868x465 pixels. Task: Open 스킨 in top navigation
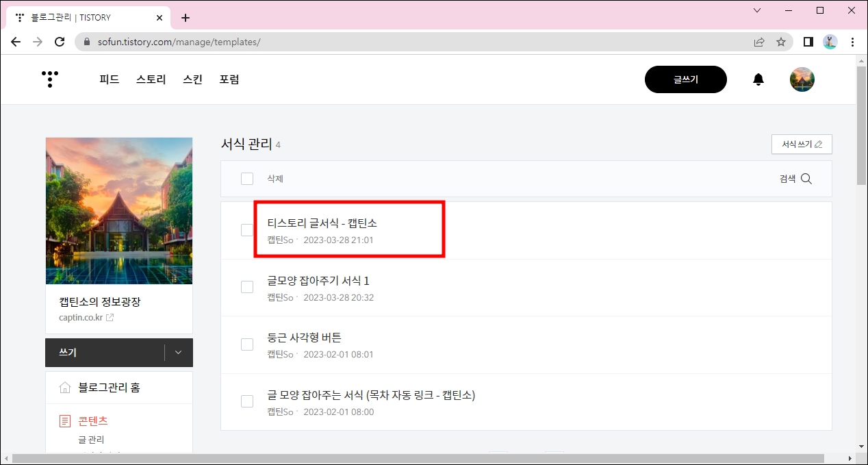coord(193,79)
